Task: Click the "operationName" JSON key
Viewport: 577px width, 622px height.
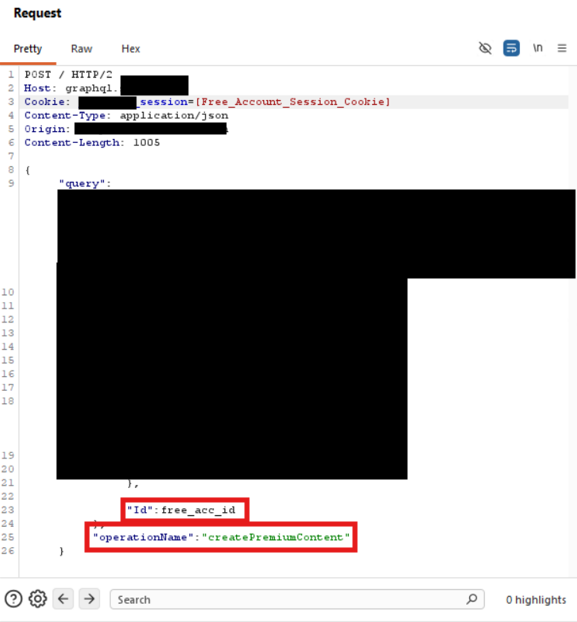Action: pos(143,537)
